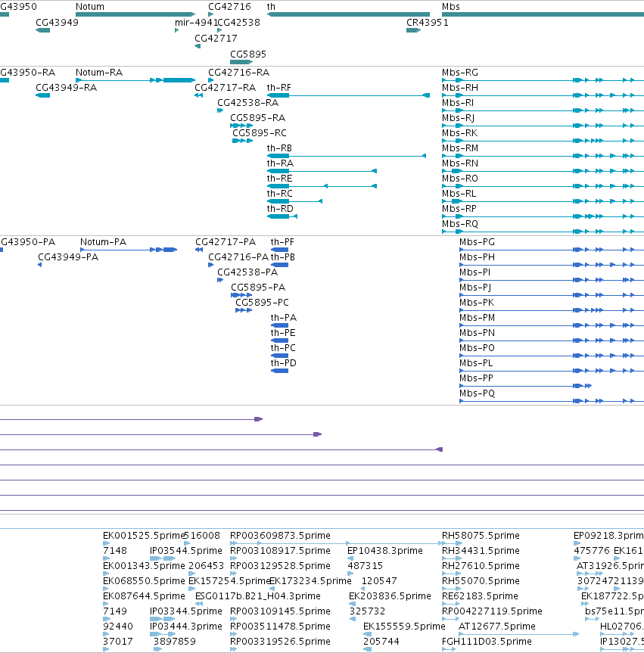The width and height of the screenshot is (644, 653).
Task: Click the IP03544.5prime EST label
Action: pos(186,551)
